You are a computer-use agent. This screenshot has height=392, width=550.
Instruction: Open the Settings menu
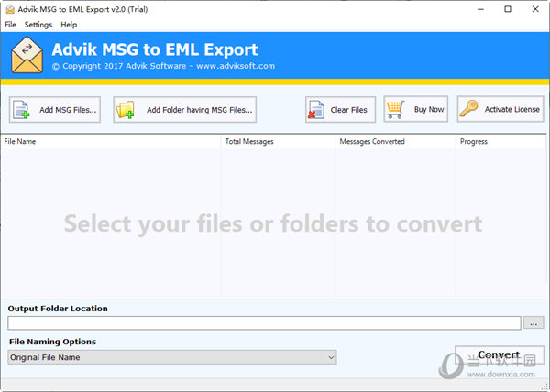tap(38, 25)
